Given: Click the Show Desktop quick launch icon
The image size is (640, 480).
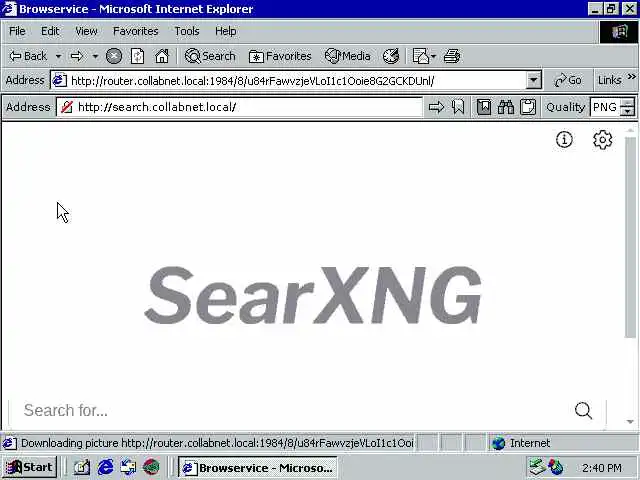Looking at the screenshot, I should point(129,467).
